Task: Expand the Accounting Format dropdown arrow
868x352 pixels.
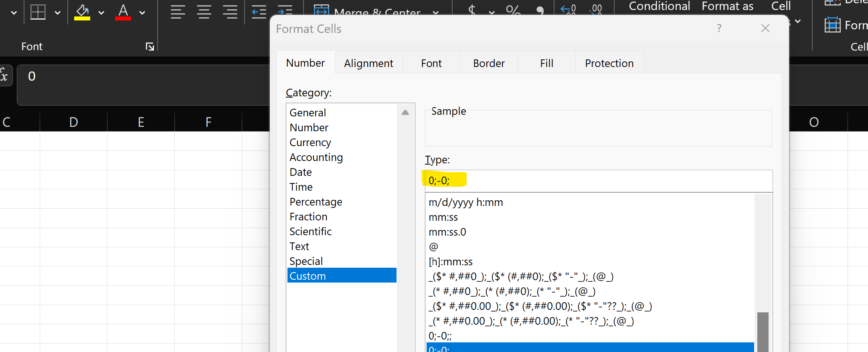Action: point(492,12)
